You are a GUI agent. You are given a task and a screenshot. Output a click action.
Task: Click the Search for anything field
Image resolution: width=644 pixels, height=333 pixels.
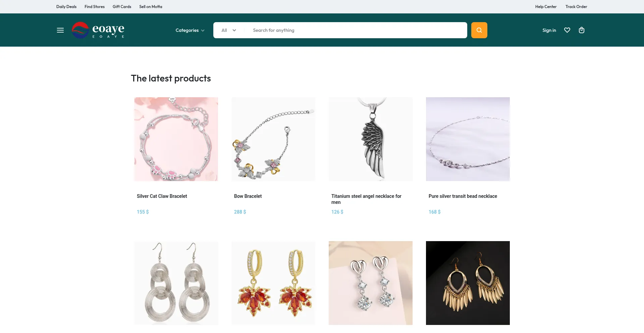coord(356,30)
